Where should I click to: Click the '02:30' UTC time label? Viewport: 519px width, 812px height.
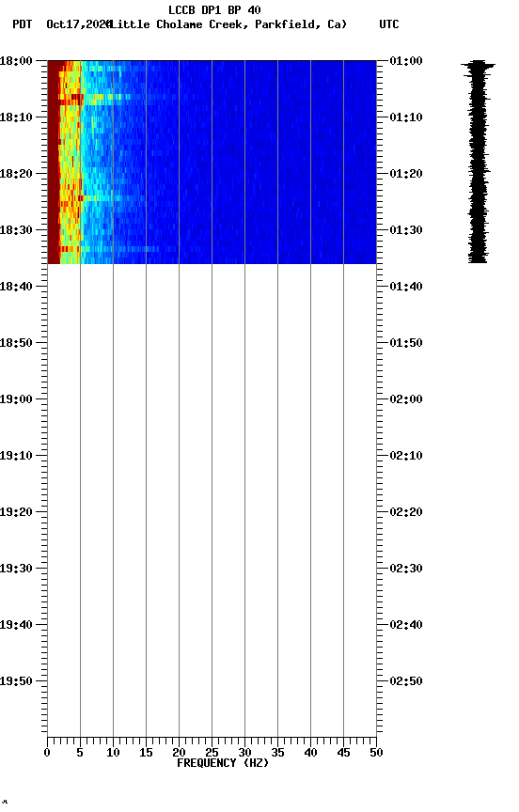coord(406,569)
